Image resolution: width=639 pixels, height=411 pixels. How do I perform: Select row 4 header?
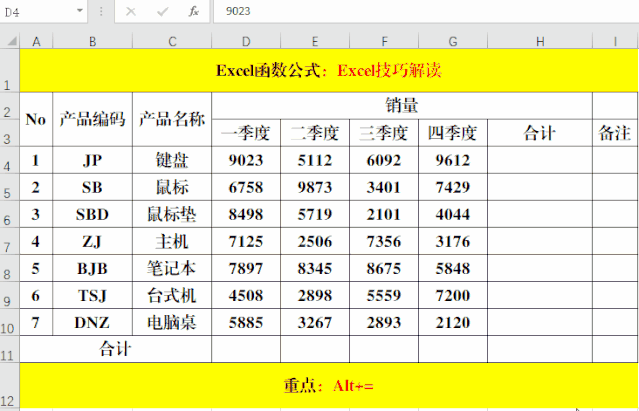10,160
